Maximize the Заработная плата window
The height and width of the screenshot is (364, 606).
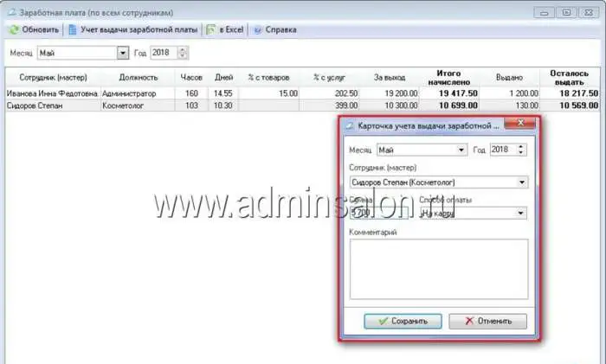(566, 13)
